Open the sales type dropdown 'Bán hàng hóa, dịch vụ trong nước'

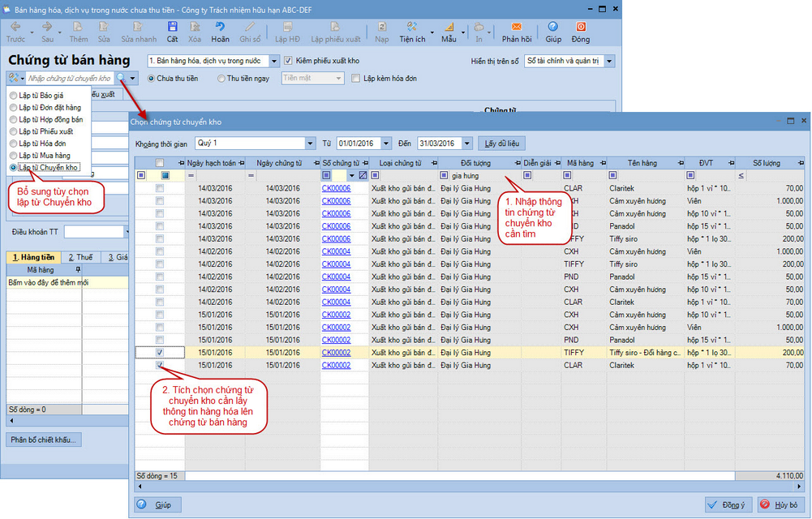(274, 61)
